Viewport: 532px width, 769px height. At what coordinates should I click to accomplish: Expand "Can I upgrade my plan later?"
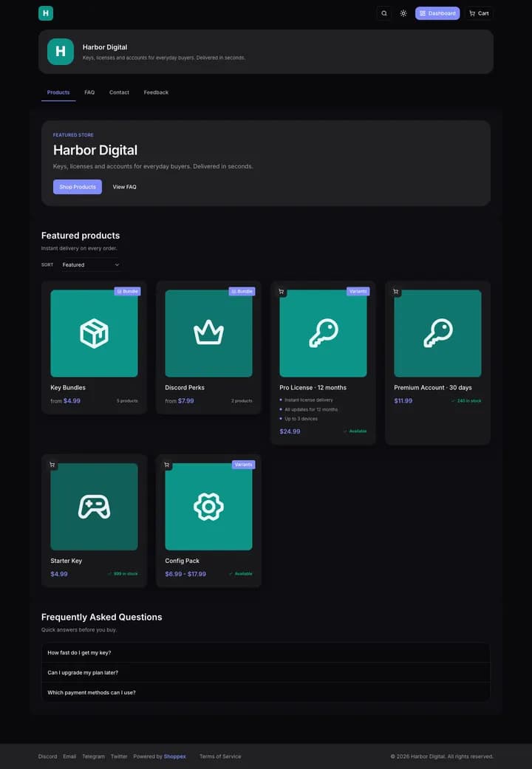(266, 672)
